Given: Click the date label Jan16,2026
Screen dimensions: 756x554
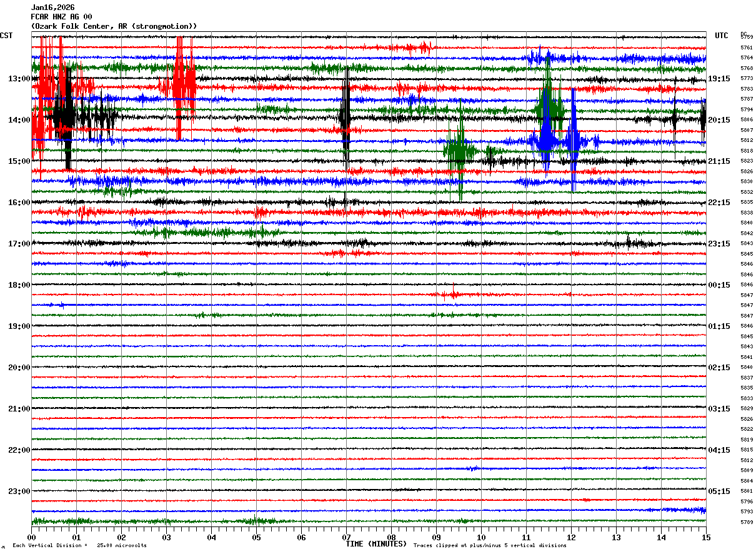Looking at the screenshot, I should click(52, 8).
